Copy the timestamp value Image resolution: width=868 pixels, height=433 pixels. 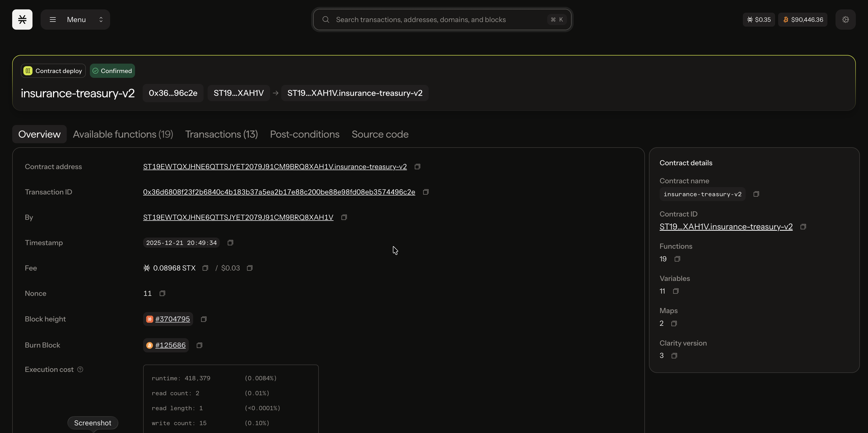(230, 243)
